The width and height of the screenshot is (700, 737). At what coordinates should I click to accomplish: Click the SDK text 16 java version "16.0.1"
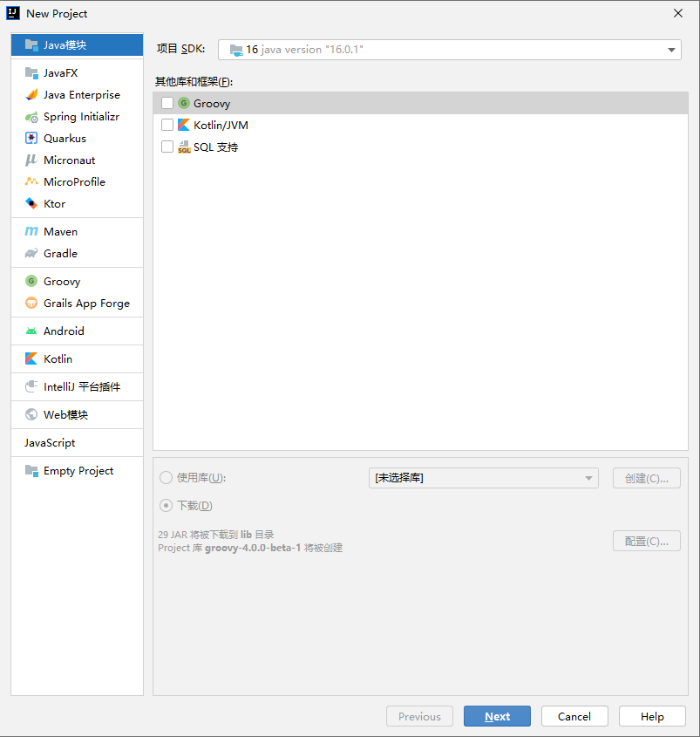305,50
